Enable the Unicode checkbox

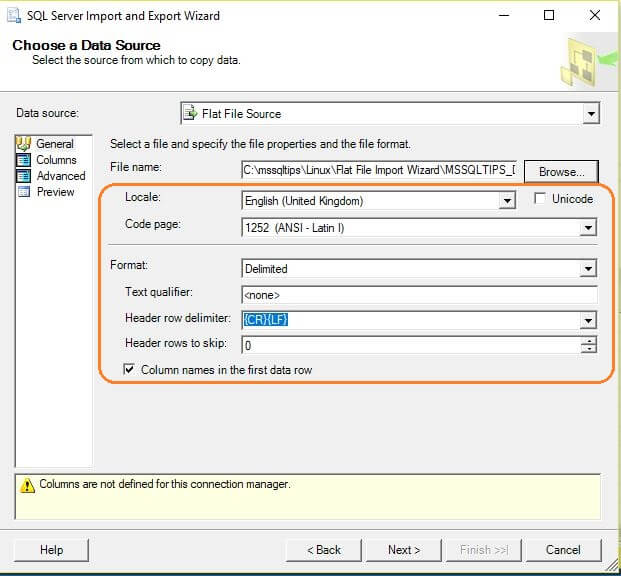(541, 199)
